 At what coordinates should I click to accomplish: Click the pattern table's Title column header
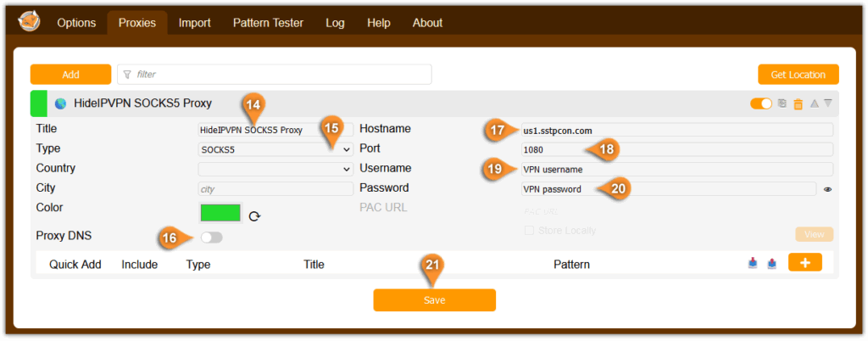(314, 265)
